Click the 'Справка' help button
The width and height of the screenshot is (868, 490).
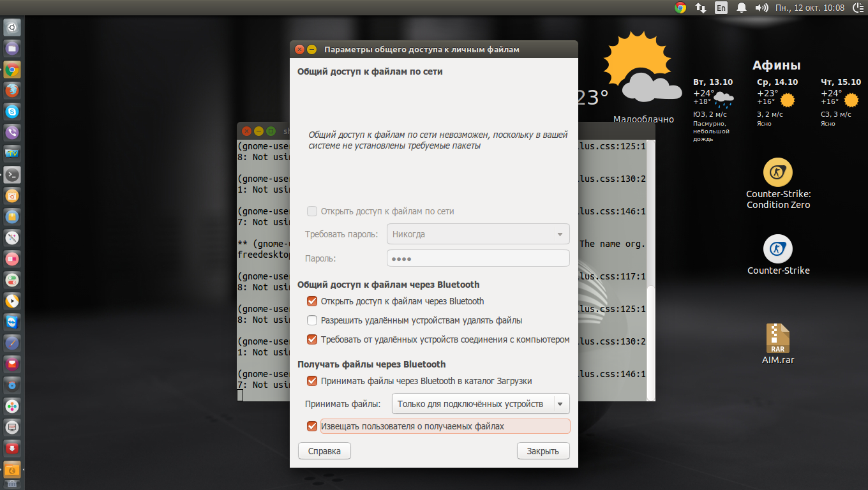[324, 451]
